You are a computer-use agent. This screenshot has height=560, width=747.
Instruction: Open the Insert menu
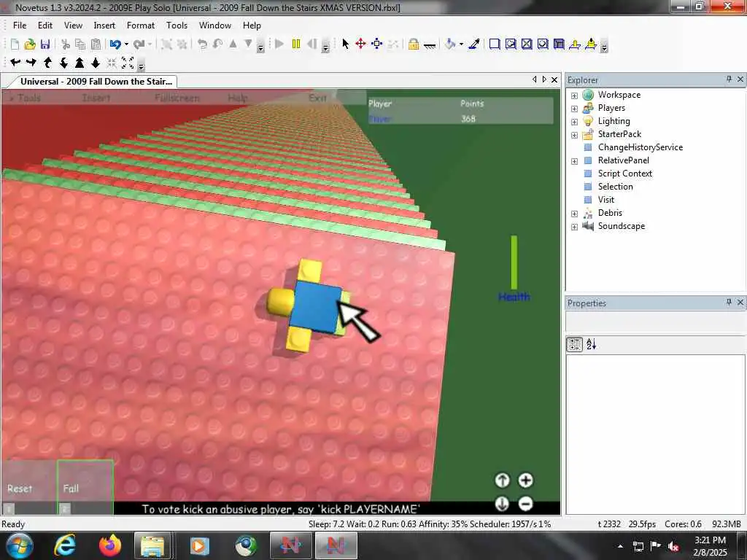pos(104,26)
